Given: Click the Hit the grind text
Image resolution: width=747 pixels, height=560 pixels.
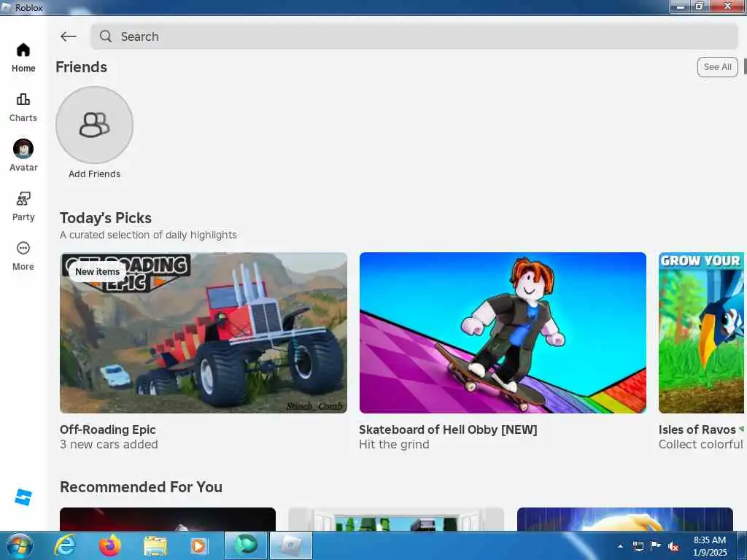Looking at the screenshot, I should tap(394, 444).
